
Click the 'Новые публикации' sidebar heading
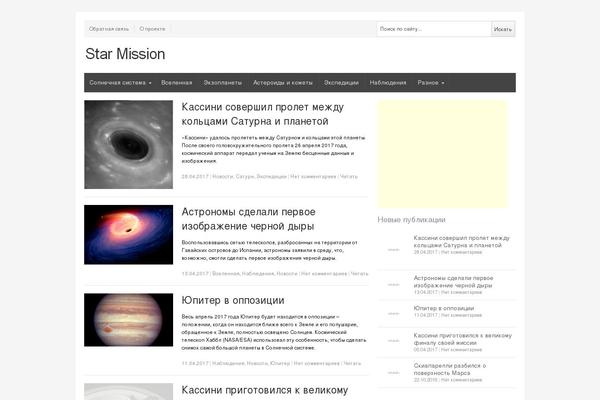pyautogui.click(x=411, y=220)
